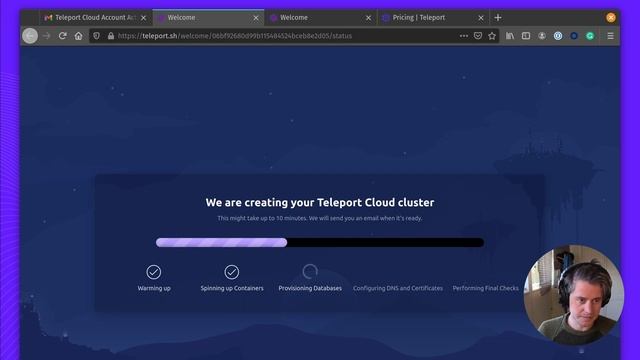Click the Warming up checkmark icon
640x360 pixels.
click(153, 272)
